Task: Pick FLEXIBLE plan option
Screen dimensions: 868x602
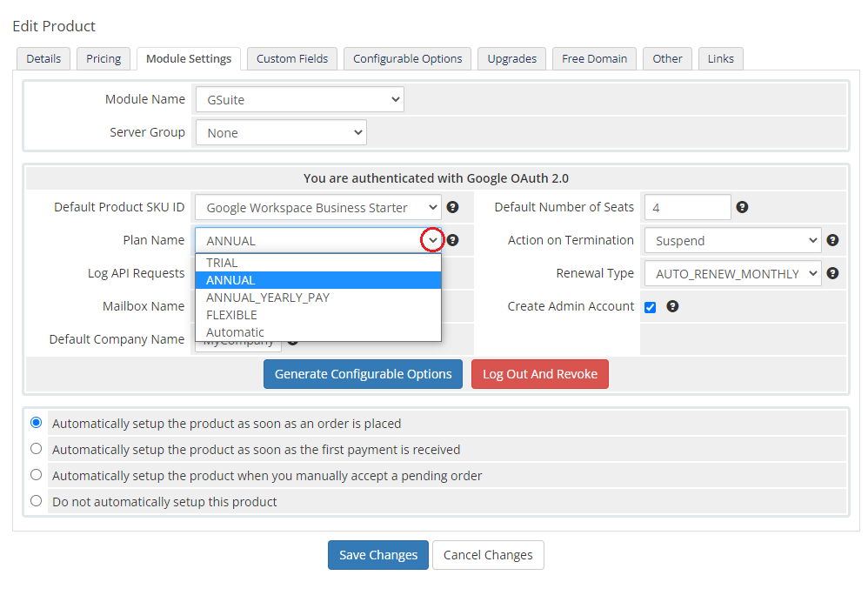Action: tap(318, 315)
